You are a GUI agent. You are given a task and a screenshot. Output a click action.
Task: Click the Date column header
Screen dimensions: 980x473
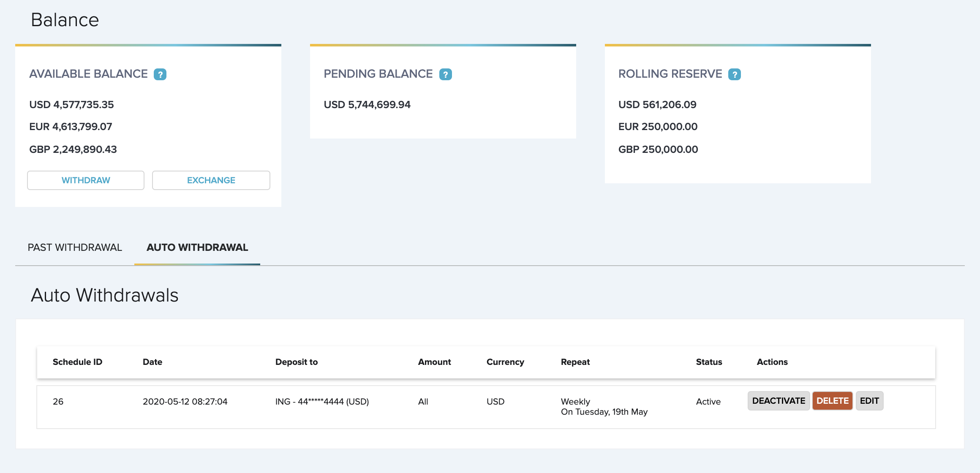[152, 362]
